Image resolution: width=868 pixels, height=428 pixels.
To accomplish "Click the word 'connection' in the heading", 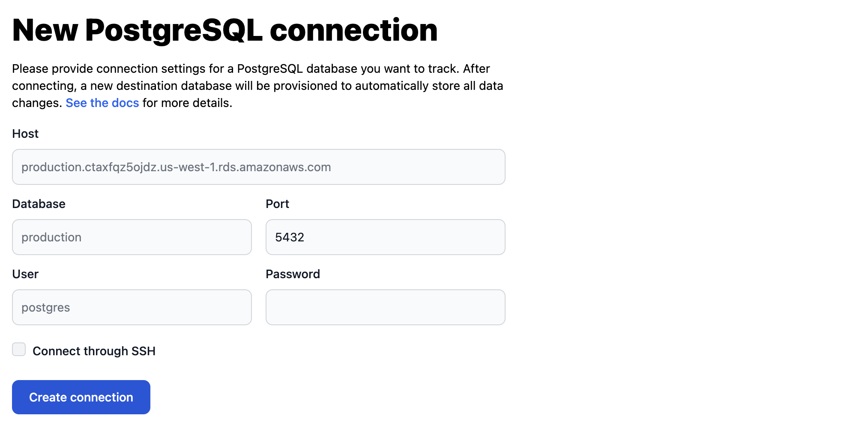I will 353,30.
